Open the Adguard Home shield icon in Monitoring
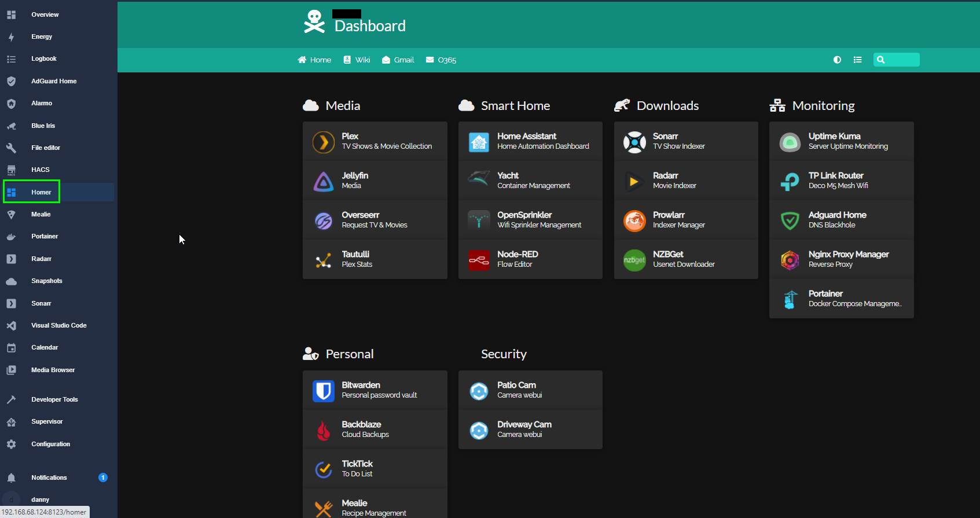The image size is (980, 518). [790, 221]
